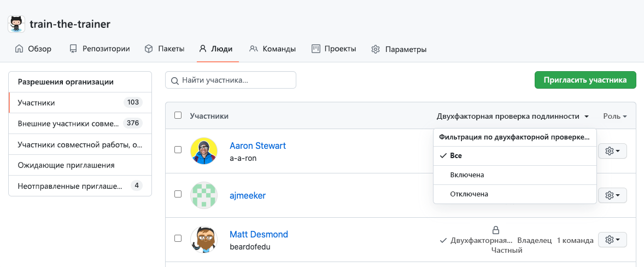
Task: Select Участники in the sidebar
Action: [x=80, y=103]
